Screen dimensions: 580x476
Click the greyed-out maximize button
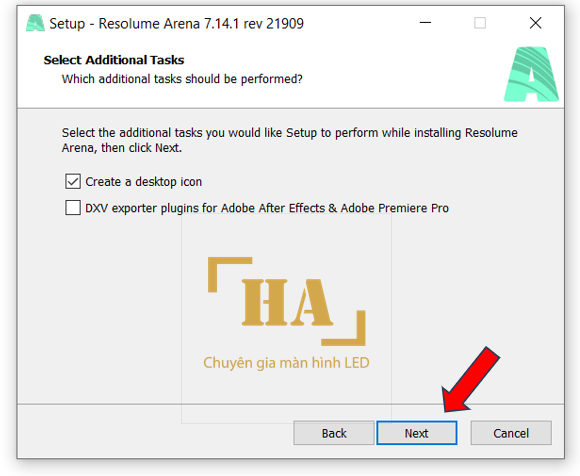pos(480,23)
